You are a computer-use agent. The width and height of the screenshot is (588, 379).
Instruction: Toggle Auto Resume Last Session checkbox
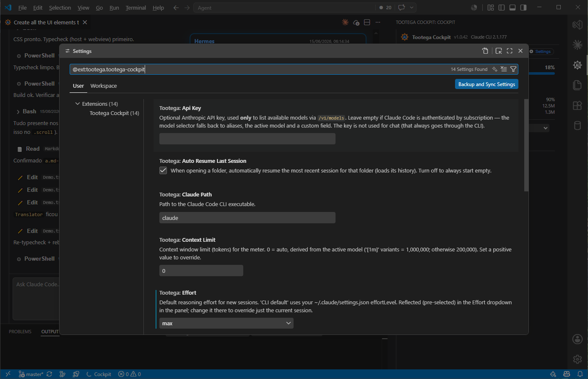click(x=163, y=170)
